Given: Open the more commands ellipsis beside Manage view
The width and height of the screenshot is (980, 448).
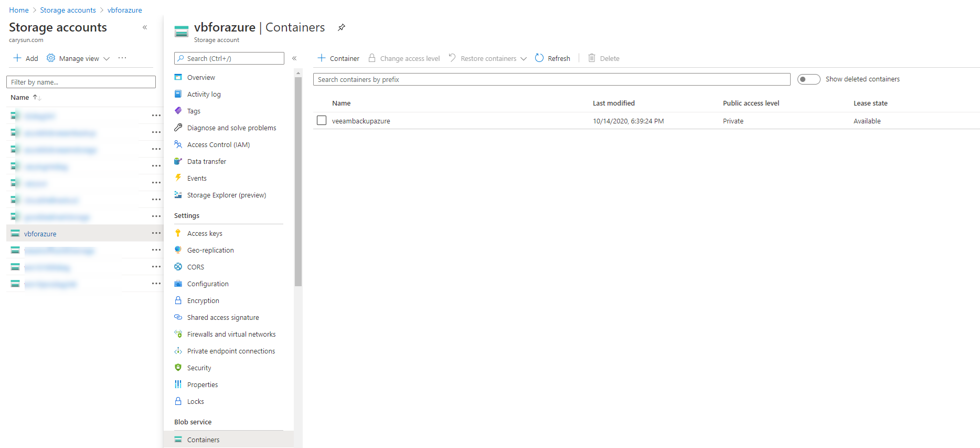Looking at the screenshot, I should tap(122, 58).
